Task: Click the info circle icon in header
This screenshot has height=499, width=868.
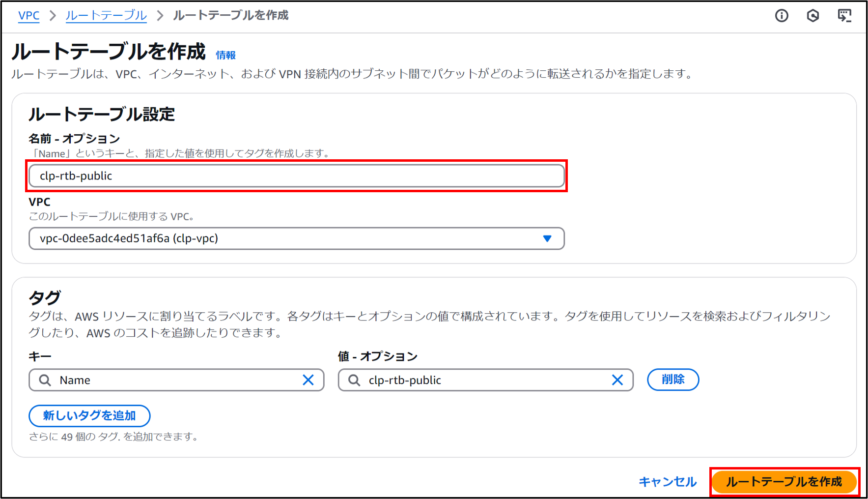Action: pos(782,16)
